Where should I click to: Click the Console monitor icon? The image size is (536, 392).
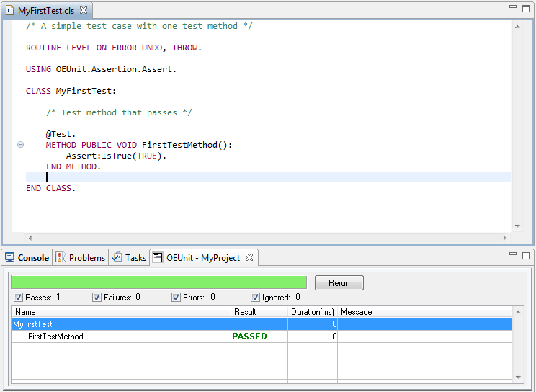(9, 257)
